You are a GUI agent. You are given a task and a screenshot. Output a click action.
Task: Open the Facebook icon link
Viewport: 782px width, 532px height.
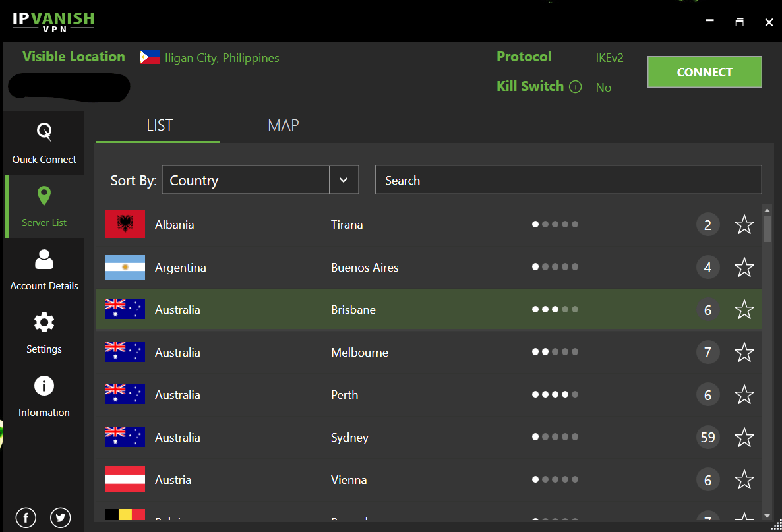pos(26,517)
